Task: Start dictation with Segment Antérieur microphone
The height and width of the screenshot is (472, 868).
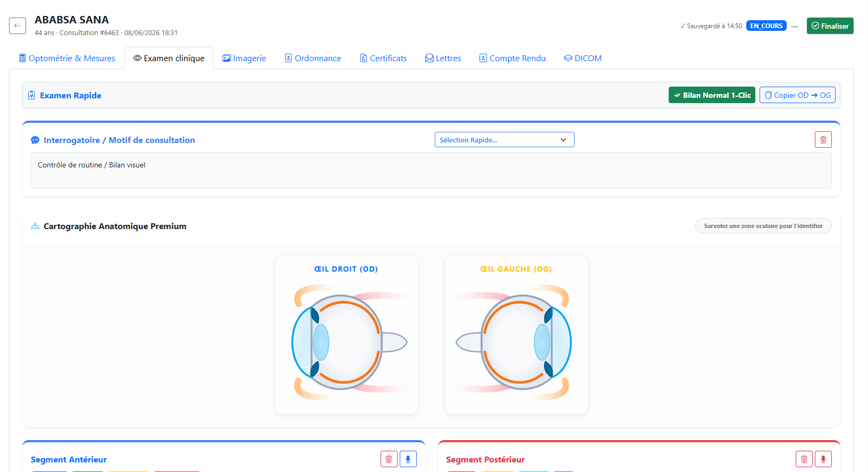Action: [408, 459]
